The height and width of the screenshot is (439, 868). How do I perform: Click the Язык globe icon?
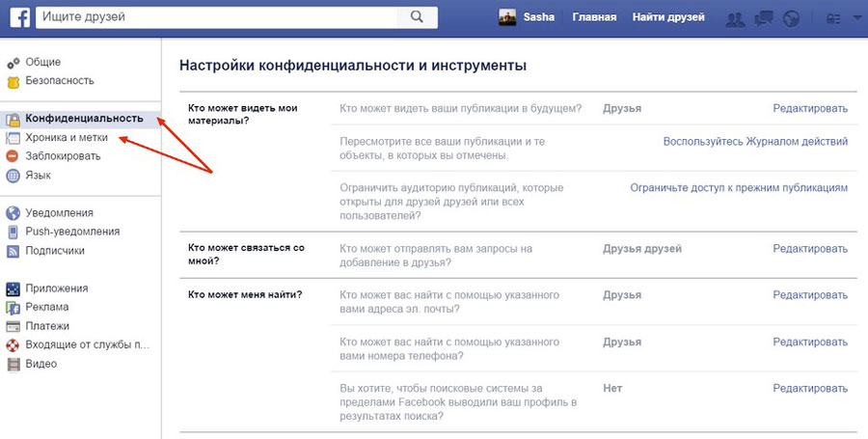tap(14, 176)
